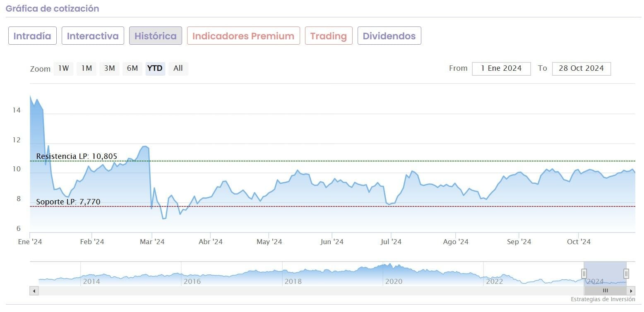
Task: Open Indicadores Premium
Action: (243, 36)
